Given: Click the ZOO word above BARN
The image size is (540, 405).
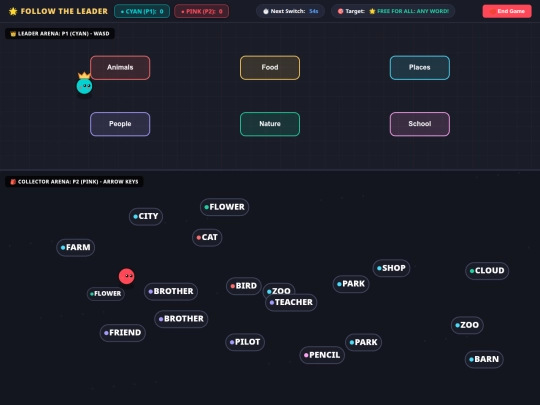Looking at the screenshot, I should click(467, 325).
